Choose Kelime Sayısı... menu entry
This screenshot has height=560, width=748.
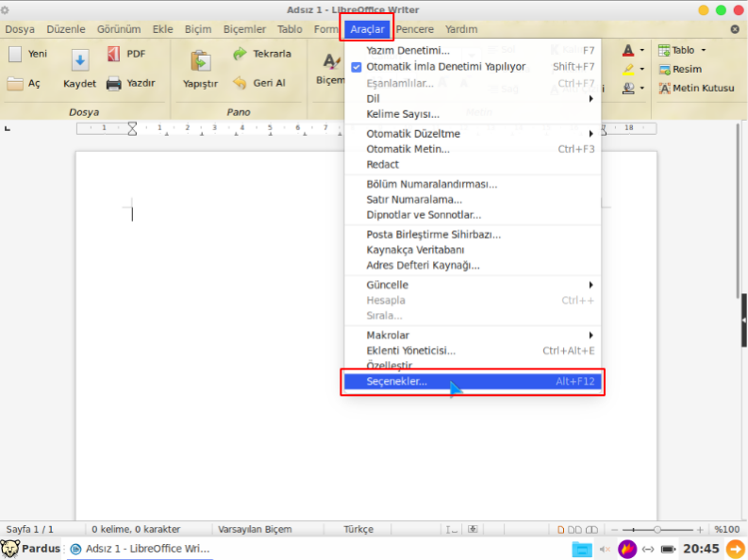click(473, 114)
